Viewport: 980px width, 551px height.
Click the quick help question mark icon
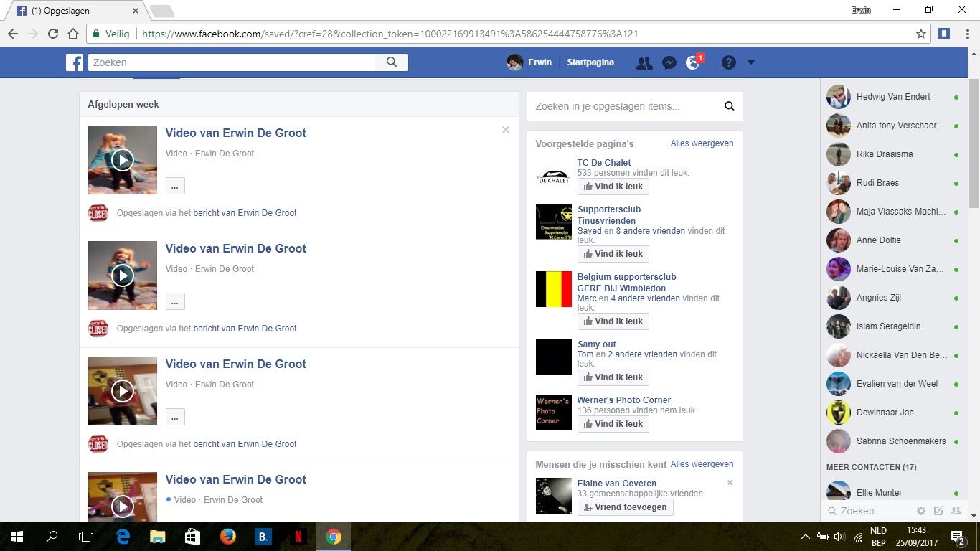729,62
